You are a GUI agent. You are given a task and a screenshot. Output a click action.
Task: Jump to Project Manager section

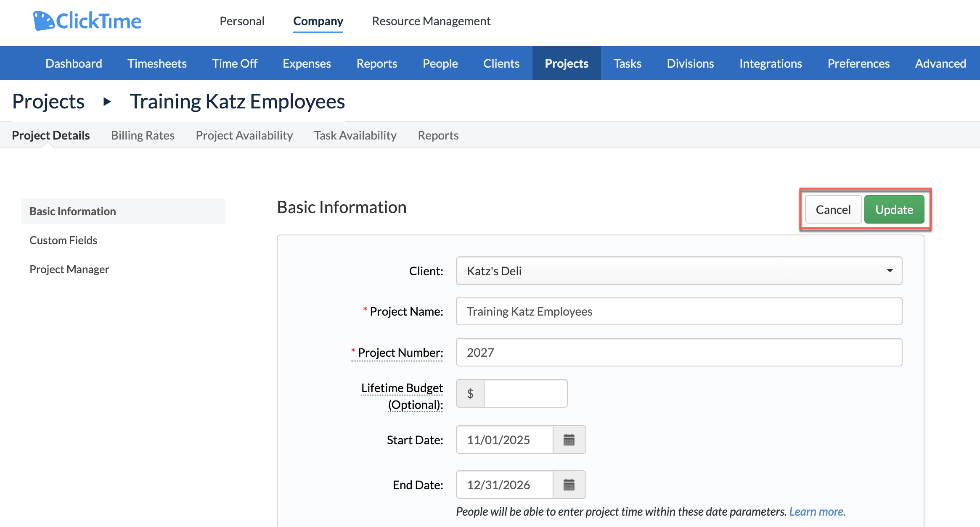[69, 269]
